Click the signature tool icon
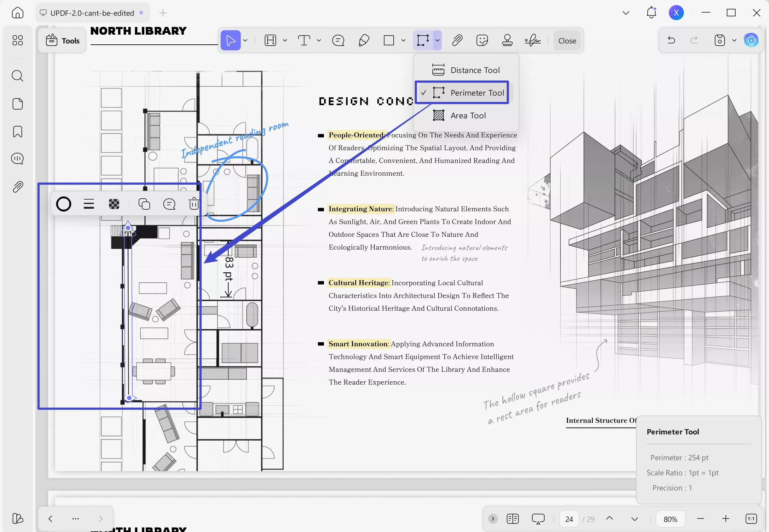Viewport: 769px width, 532px height. pos(532,41)
